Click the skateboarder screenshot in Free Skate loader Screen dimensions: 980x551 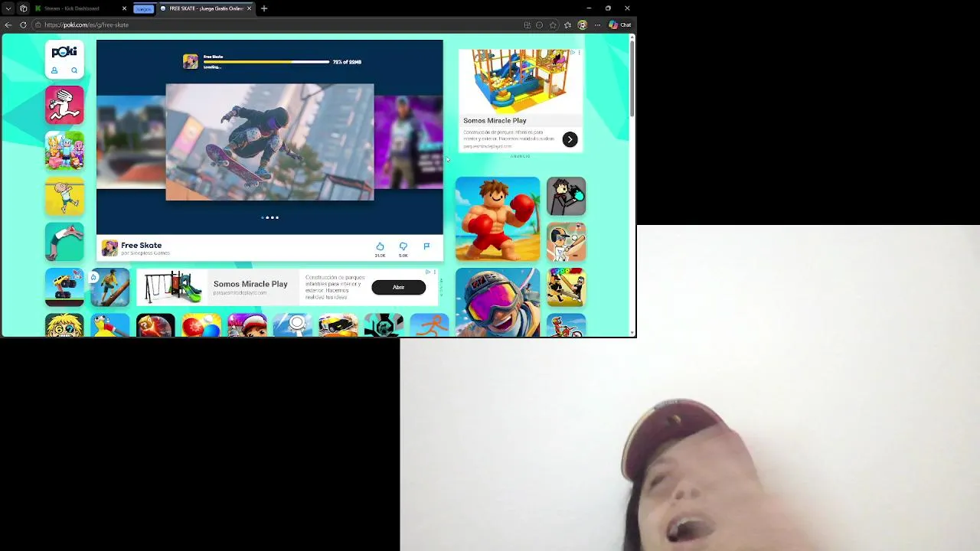[x=269, y=142]
